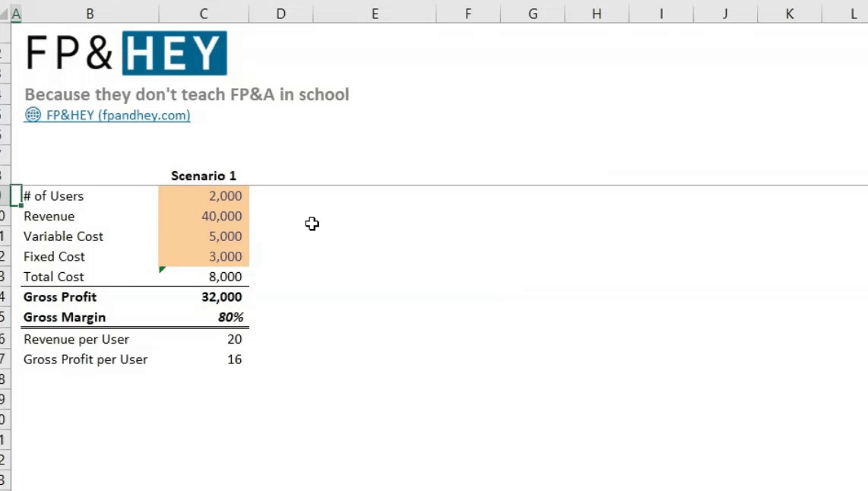Click the FP&HEY logo image
Screen dimensions: 868x491
[124, 52]
